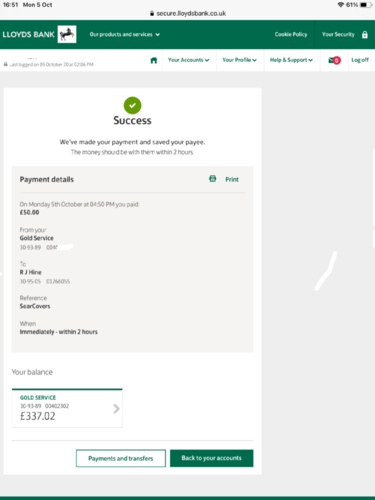Expand the Your Profile menu

(239, 60)
